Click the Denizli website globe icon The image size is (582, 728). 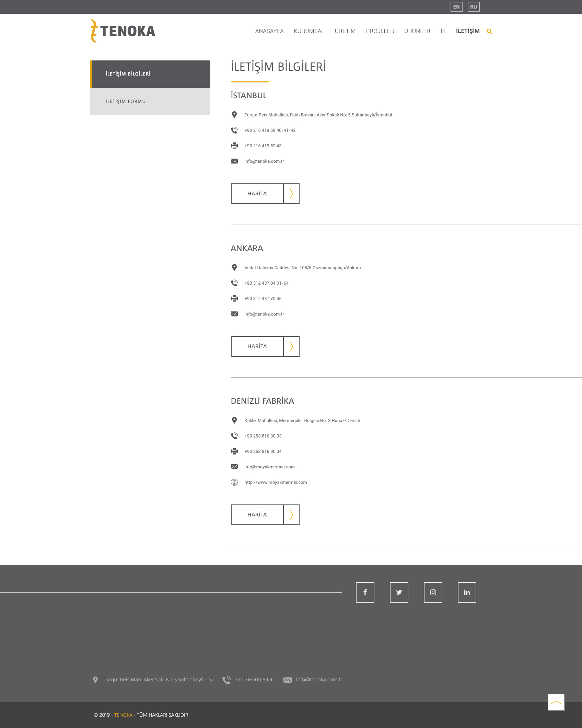[234, 482]
